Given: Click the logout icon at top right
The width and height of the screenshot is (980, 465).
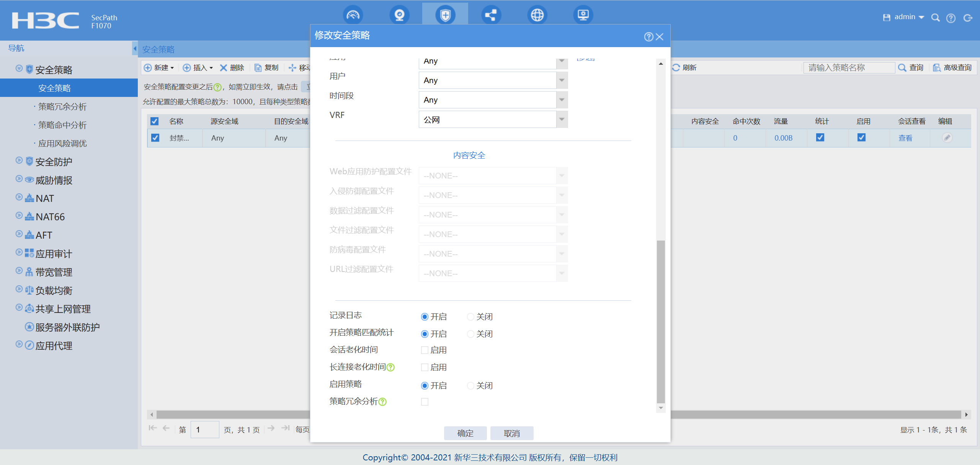Looking at the screenshot, I should [x=968, y=18].
